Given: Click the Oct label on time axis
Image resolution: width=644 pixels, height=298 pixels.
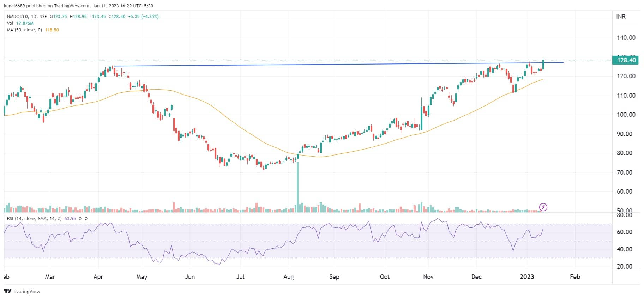Looking at the screenshot, I should [x=385, y=277].
